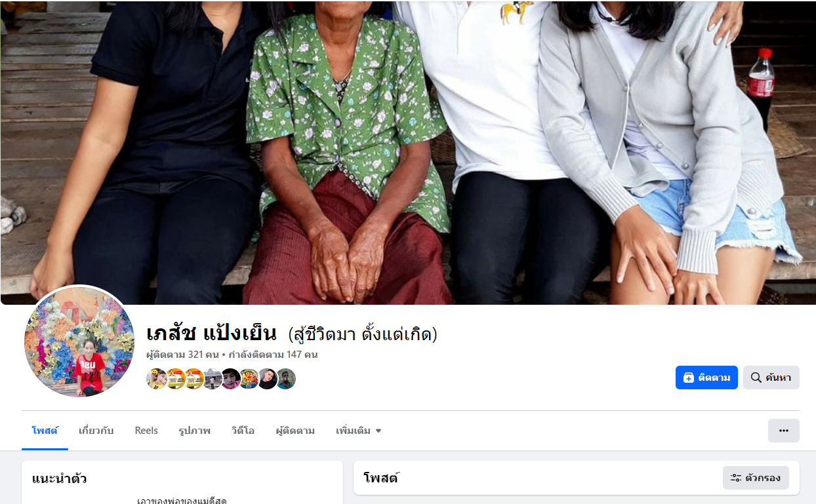This screenshot has height=504, width=816.
Task: Open the three-dots profile options menu
Action: coord(783,431)
